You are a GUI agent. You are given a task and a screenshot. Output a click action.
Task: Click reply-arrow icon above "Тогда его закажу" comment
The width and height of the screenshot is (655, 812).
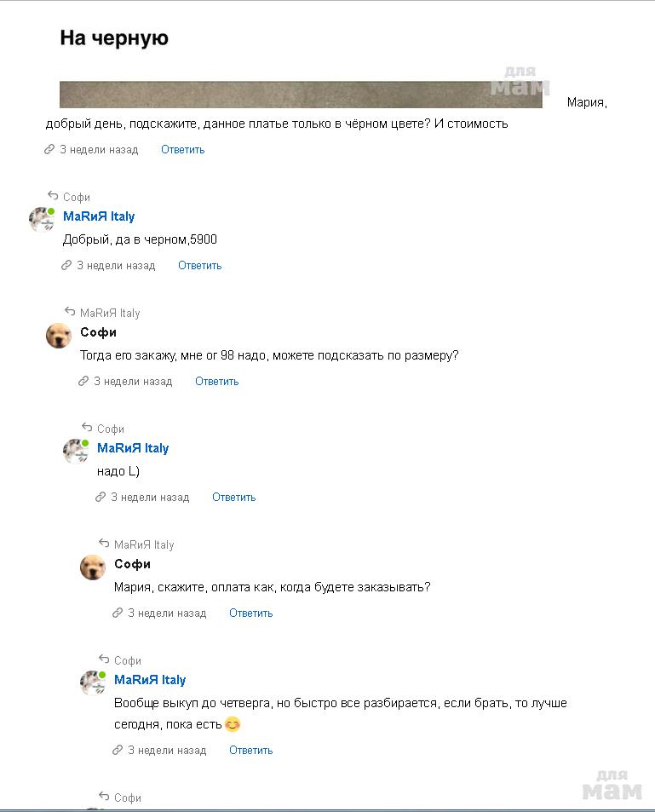coord(70,312)
